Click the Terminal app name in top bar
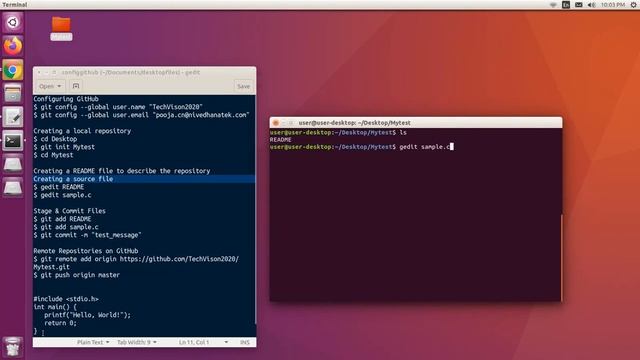Screen dimensions: 640x360 pos(15,5)
